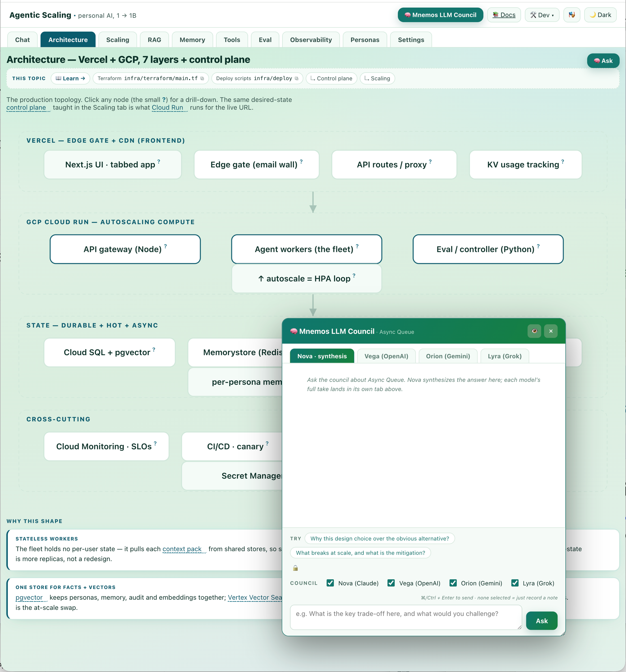Follow the Vertex Vector Search link

pyautogui.click(x=255, y=597)
